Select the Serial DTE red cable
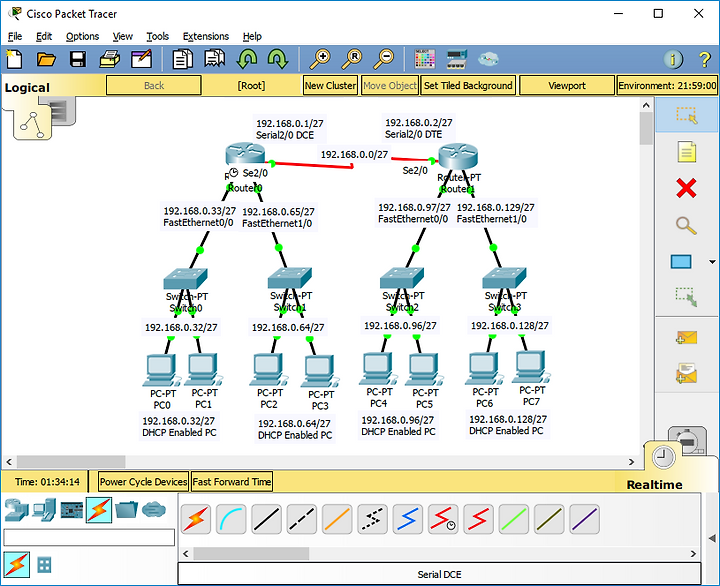Viewport: 720px width, 586px height. [478, 519]
